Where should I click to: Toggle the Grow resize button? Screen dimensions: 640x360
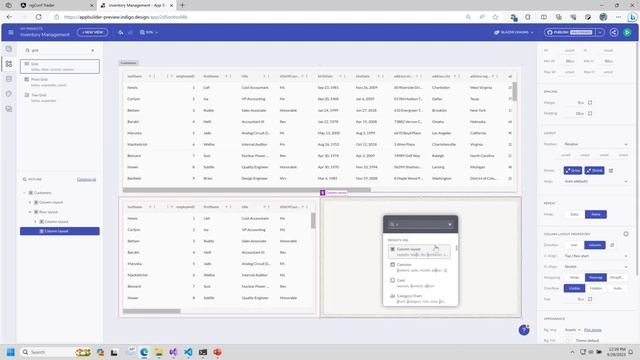point(573,170)
